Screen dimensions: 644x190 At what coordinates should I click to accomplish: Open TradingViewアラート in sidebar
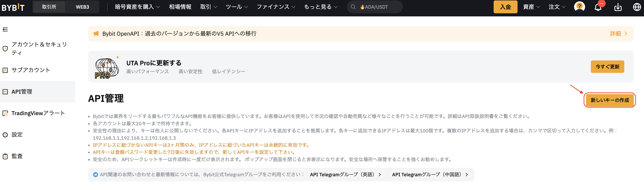point(37,113)
